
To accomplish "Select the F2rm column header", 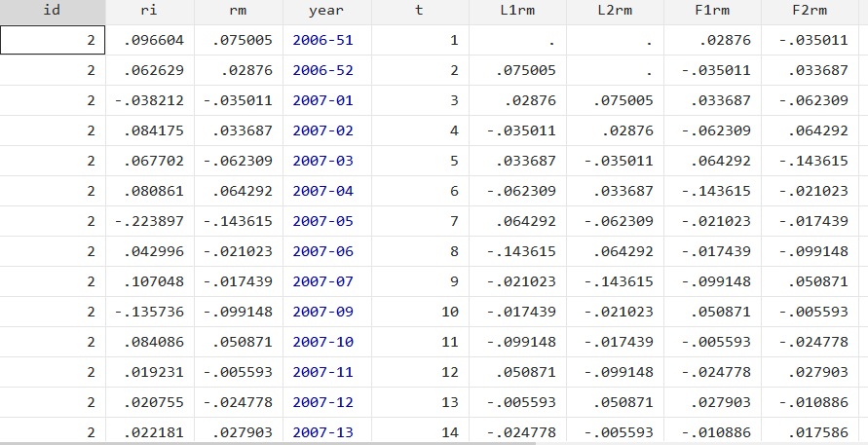I will click(810, 11).
